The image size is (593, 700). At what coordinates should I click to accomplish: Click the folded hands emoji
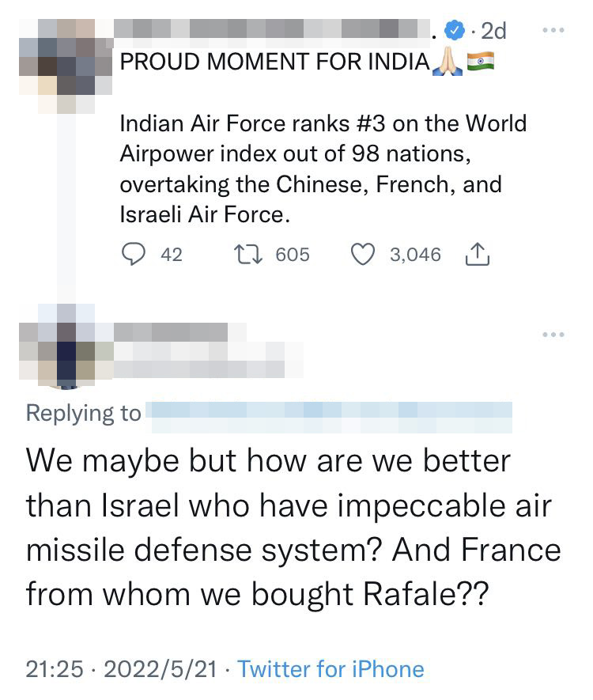[x=447, y=60]
